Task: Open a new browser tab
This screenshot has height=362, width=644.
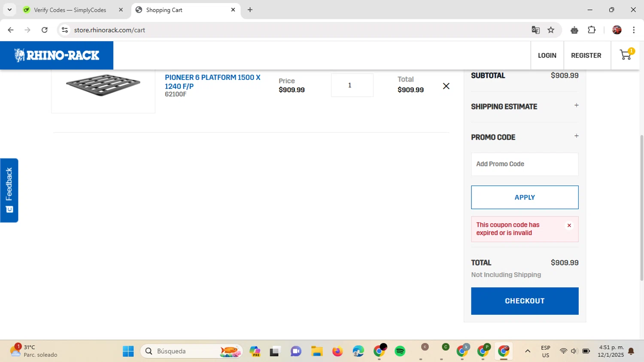Action: pos(250,9)
